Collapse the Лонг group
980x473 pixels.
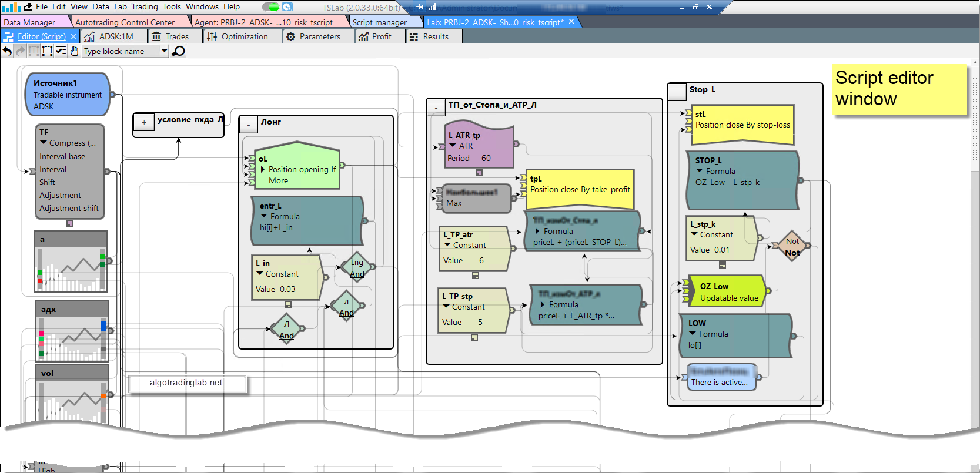[249, 125]
